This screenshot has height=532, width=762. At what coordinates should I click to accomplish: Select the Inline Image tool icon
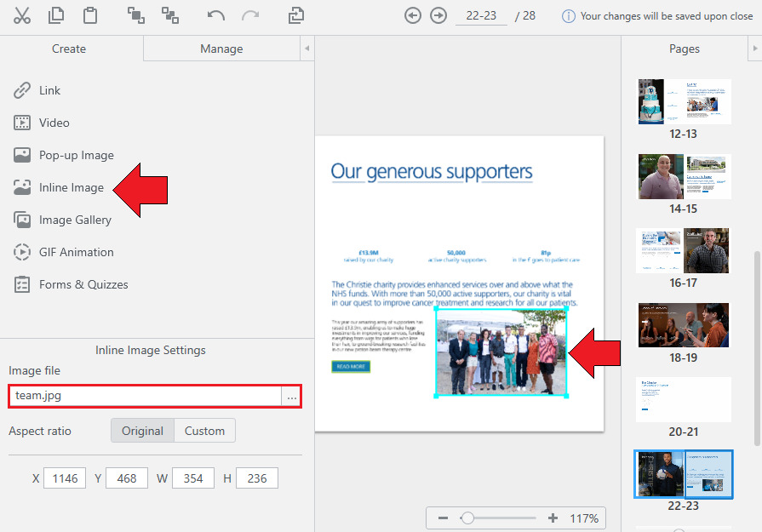point(22,187)
